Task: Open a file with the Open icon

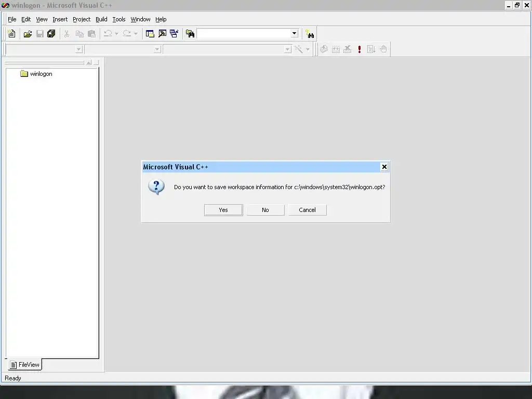Action: tap(28, 34)
